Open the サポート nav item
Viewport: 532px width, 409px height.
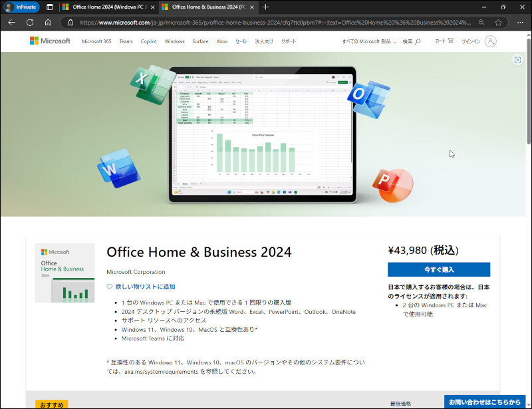[289, 41]
